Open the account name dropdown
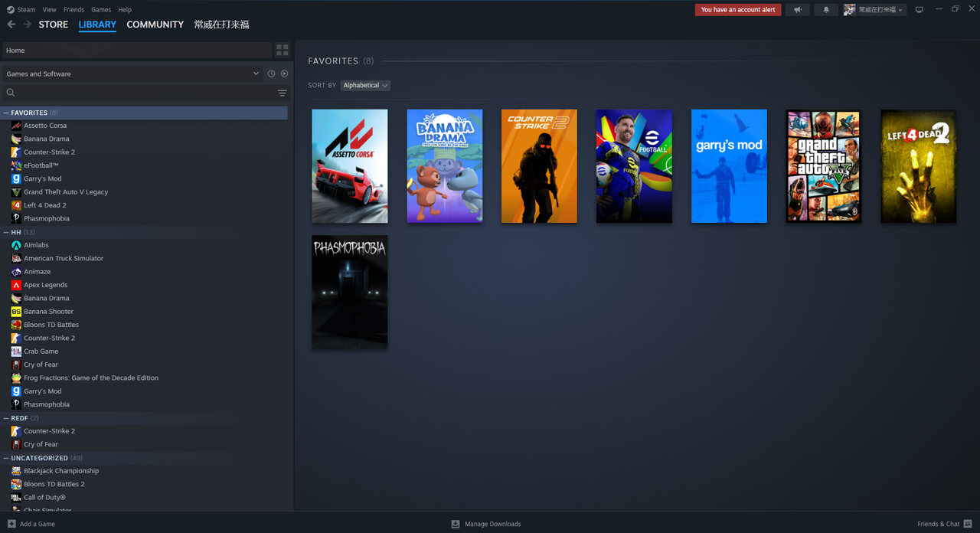Screen dimensions: 980x533 pyautogui.click(x=880, y=10)
